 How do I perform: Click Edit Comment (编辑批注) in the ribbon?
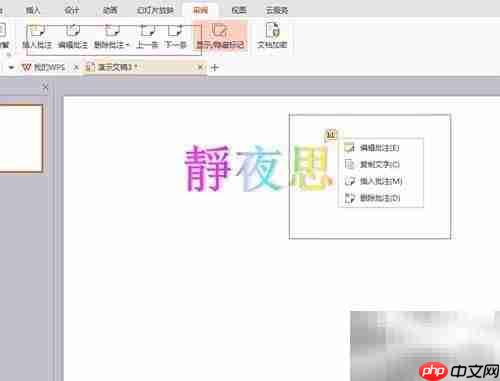coord(73,37)
